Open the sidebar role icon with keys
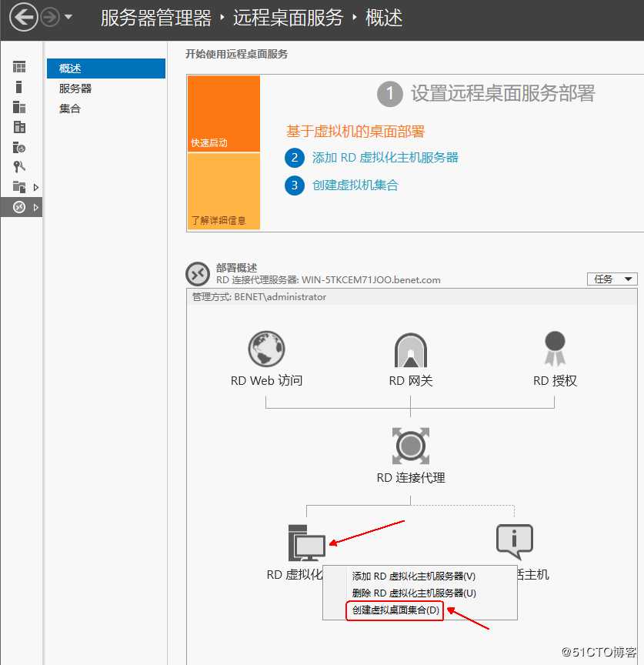Image resolution: width=644 pixels, height=665 pixels. [19, 167]
